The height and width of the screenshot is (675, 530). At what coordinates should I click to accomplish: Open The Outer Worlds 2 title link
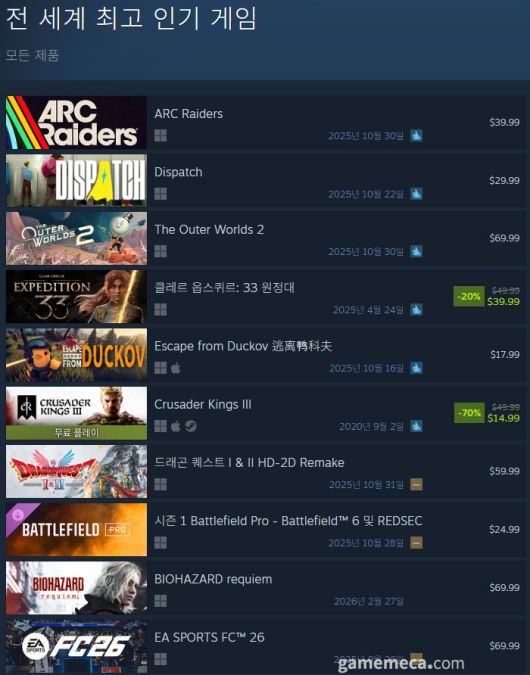209,229
